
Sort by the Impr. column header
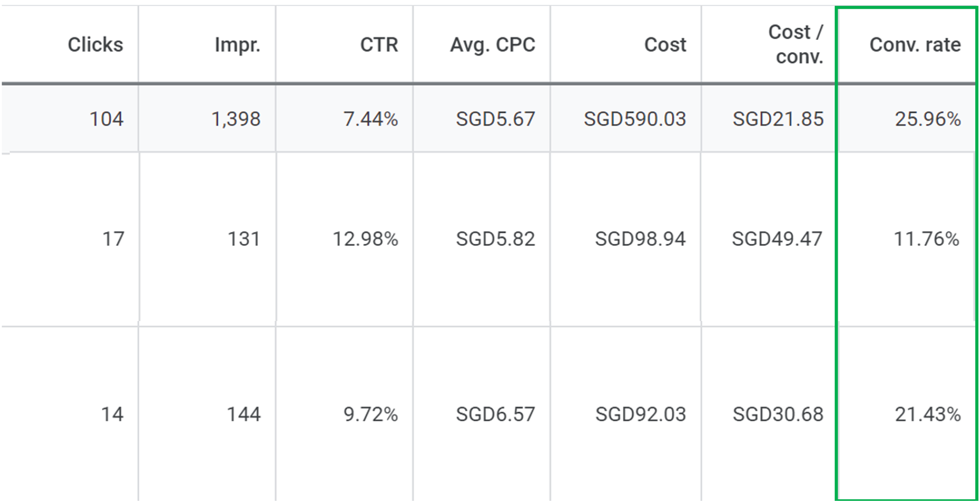(x=237, y=45)
